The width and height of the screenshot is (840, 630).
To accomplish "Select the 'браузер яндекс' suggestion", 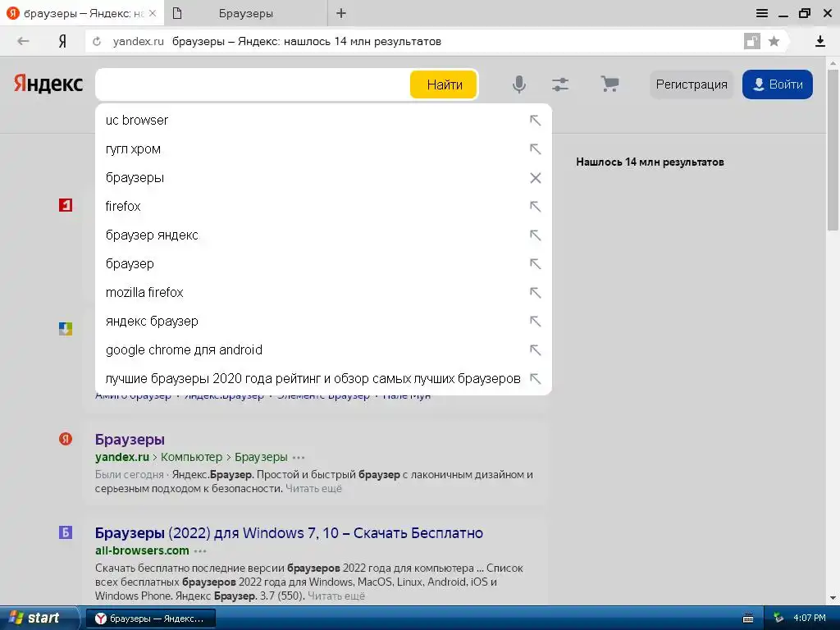I will pos(323,235).
